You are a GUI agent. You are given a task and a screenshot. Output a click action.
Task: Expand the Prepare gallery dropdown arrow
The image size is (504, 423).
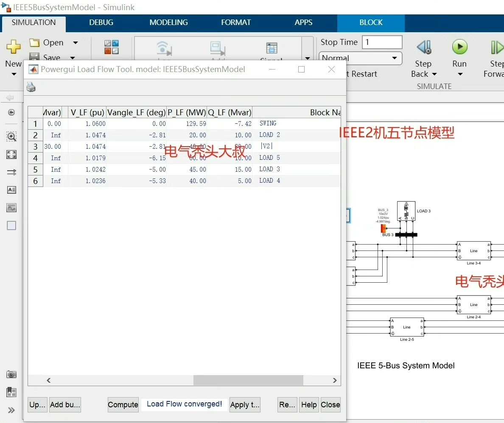pos(308,58)
